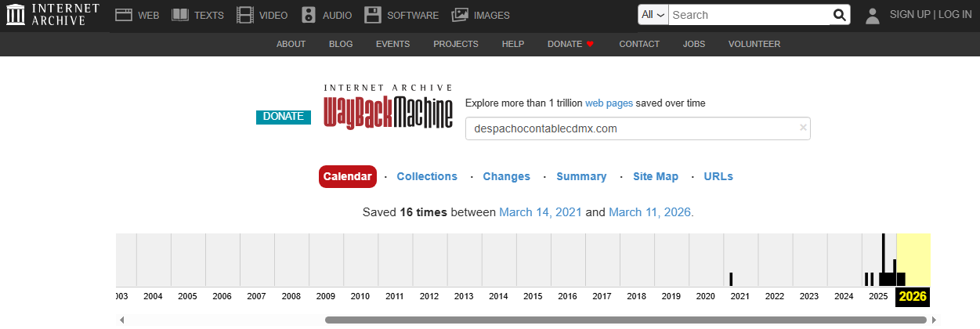Open the Web section icon
This screenshot has height=329, width=980.
point(124,14)
